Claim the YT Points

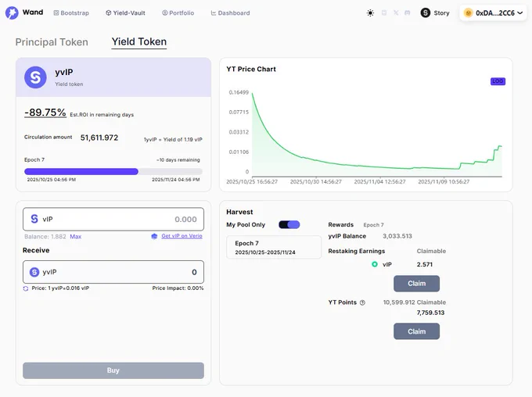pos(417,331)
